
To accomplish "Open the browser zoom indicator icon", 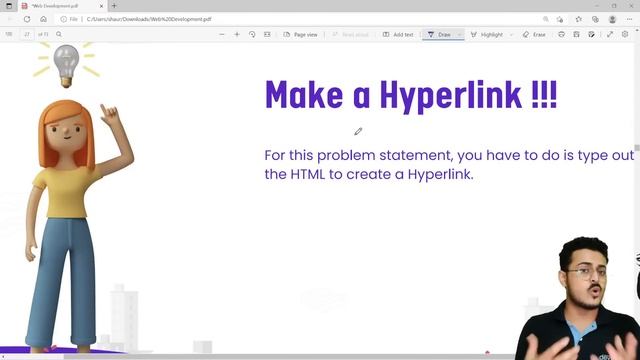I will click(x=546, y=19).
